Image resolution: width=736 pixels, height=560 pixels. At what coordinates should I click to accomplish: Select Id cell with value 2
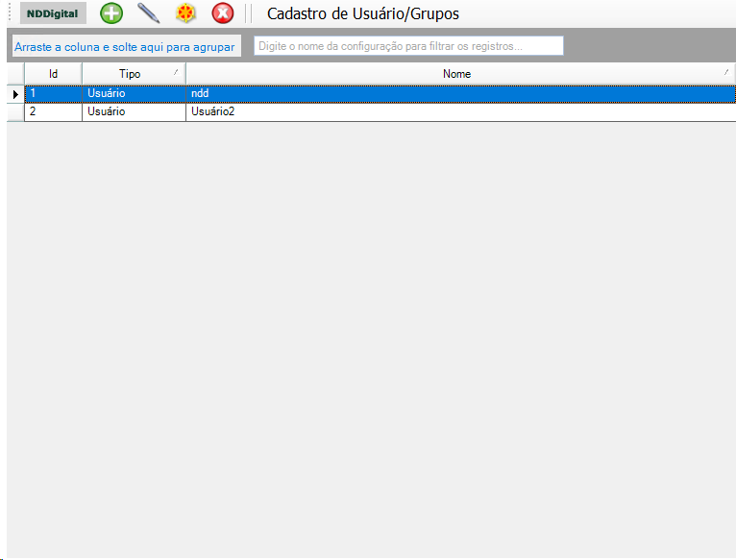[x=53, y=111]
